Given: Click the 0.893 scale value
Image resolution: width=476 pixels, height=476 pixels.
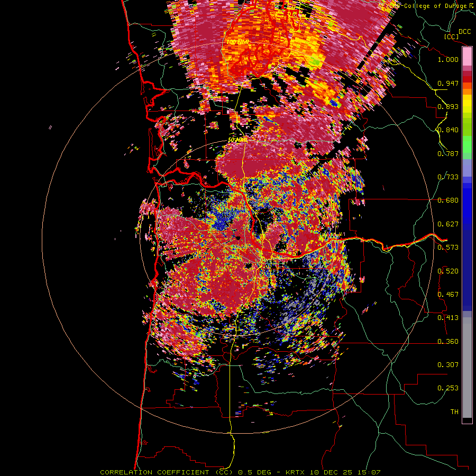Looking at the screenshot, I should (x=448, y=106).
